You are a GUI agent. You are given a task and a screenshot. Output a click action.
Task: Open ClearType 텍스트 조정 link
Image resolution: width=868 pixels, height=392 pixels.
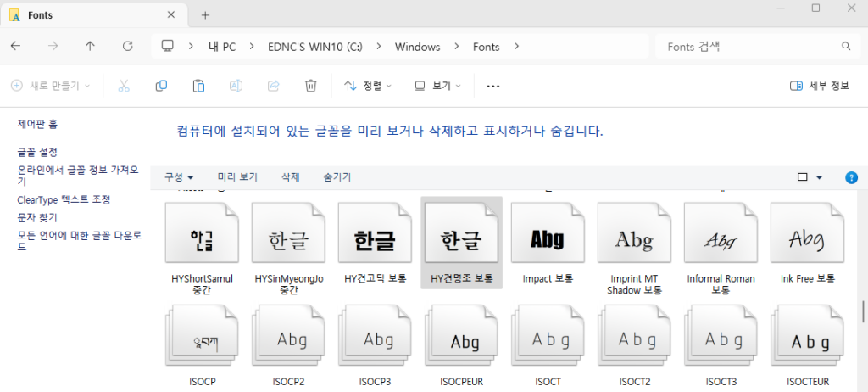(x=64, y=199)
